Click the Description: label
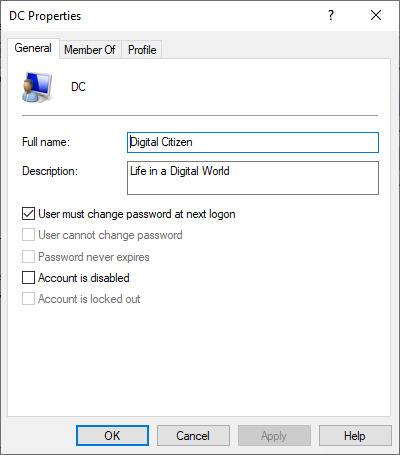The width and height of the screenshot is (400, 455). coord(50,171)
